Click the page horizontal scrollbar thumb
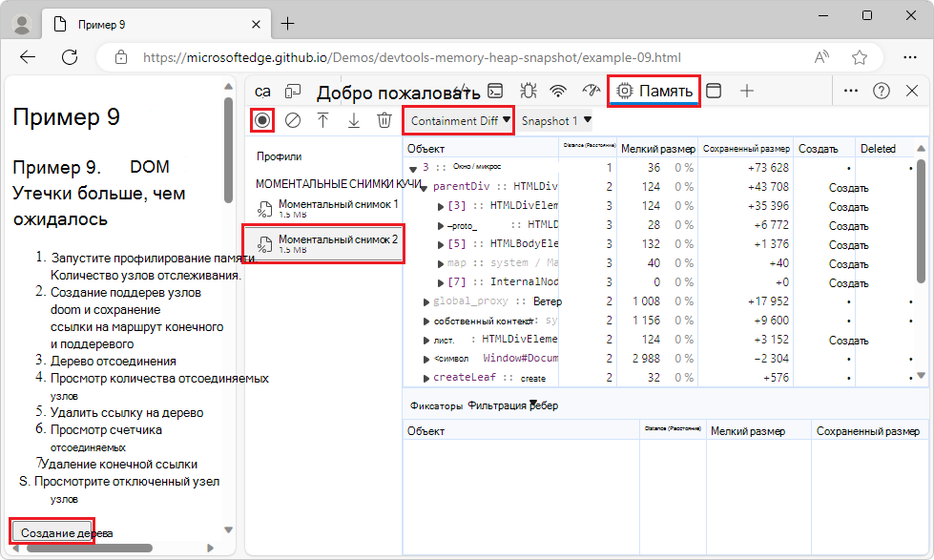934x560 pixels. [90, 548]
